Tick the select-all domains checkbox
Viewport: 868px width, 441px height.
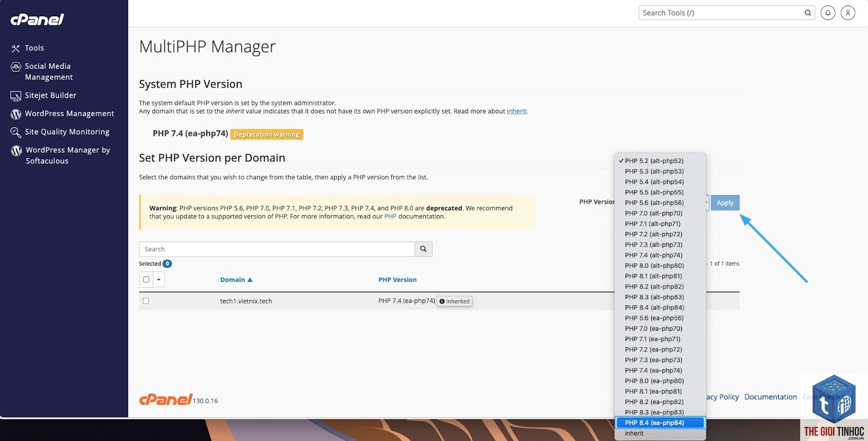pyautogui.click(x=146, y=280)
